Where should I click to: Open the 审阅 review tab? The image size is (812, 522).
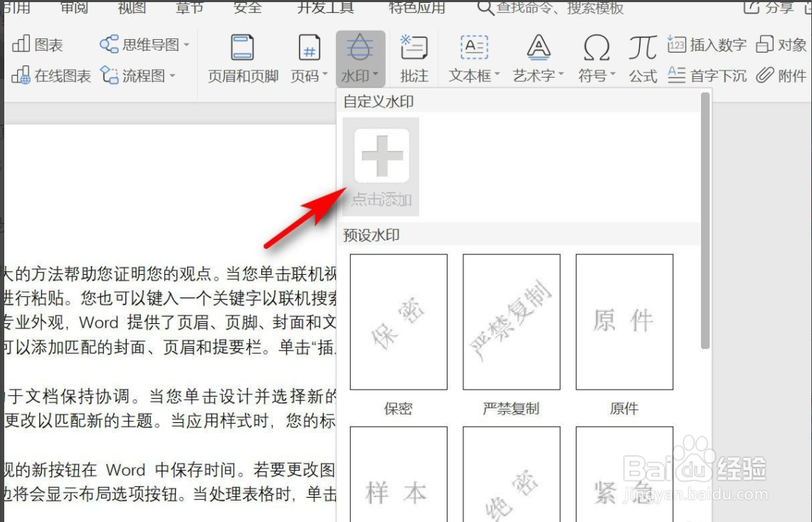pyautogui.click(x=74, y=7)
